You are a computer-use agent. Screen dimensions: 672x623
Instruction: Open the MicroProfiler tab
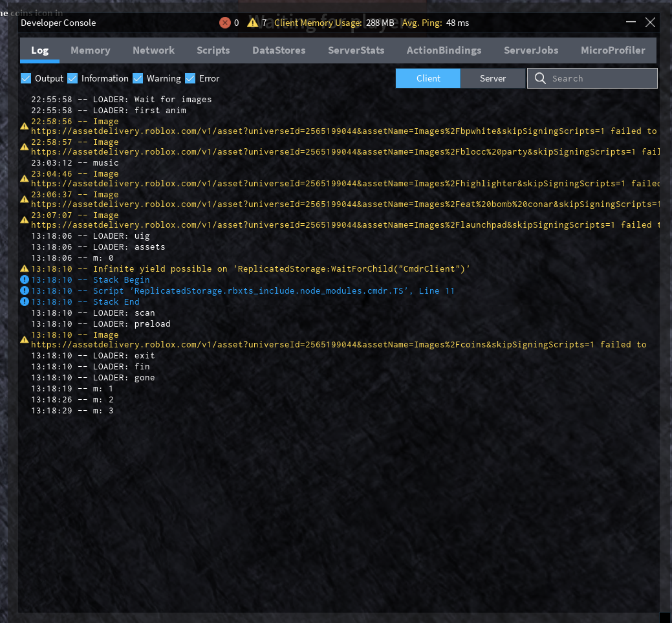click(613, 50)
